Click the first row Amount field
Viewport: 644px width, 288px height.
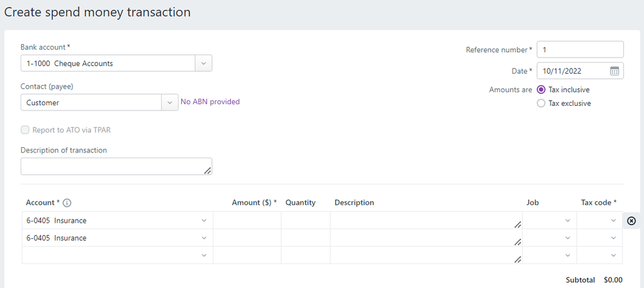247,221
